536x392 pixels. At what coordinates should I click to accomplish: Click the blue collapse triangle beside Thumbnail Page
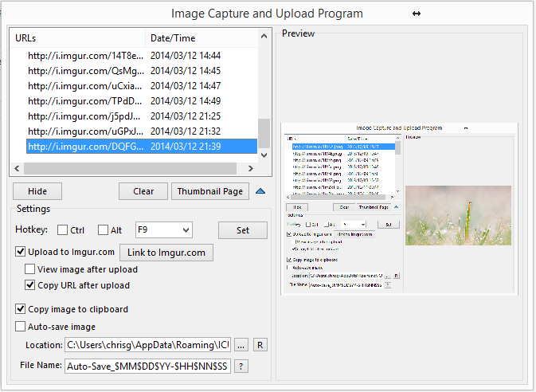260,191
